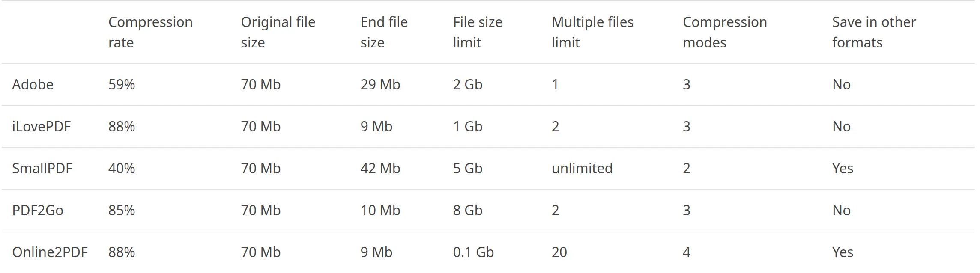Click Online2PDF's 0.1 Gb limit cell
Screen dimensions: 980x273
[473, 252]
